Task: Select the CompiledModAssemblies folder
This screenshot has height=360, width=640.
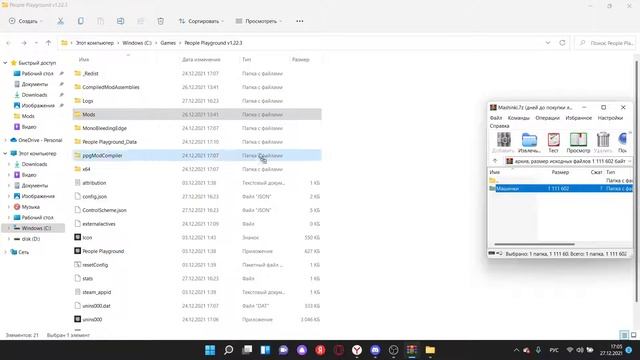Action: pyautogui.click(x=197, y=87)
